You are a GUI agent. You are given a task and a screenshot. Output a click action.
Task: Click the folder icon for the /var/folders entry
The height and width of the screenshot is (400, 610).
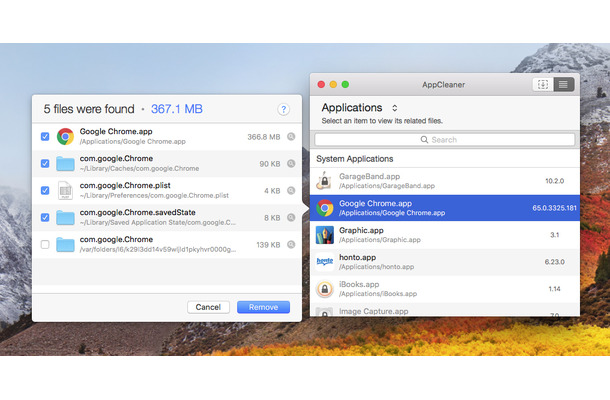(x=65, y=245)
